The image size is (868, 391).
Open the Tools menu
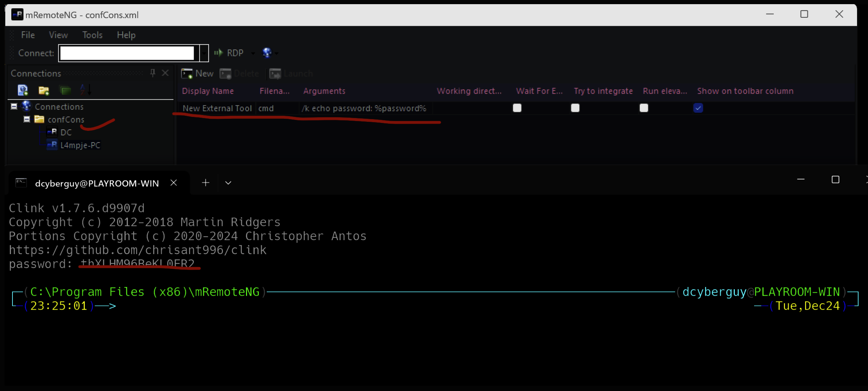pos(92,35)
